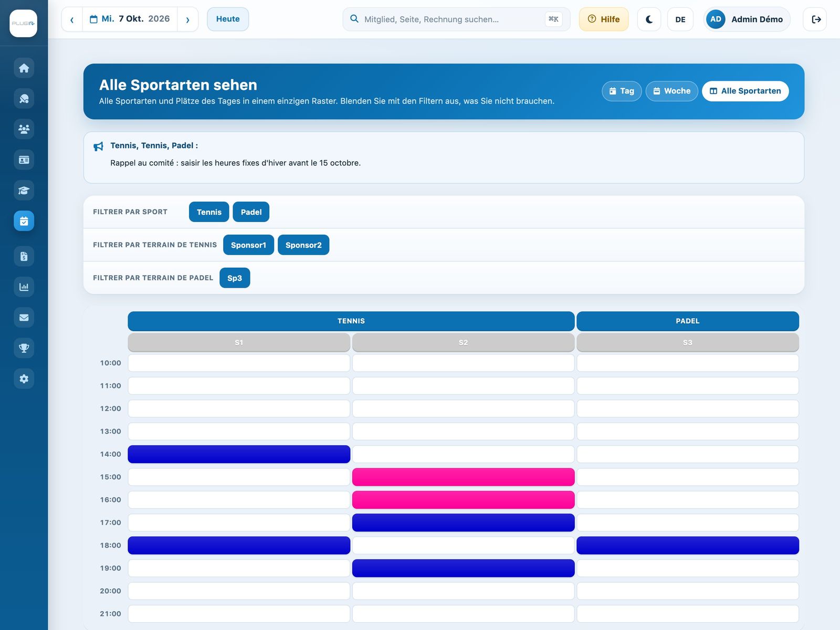Toggle the Sponsor2 court filter

tap(303, 245)
